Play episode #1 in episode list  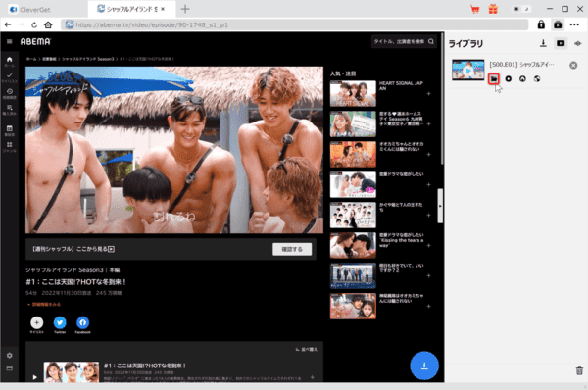(x=34, y=377)
